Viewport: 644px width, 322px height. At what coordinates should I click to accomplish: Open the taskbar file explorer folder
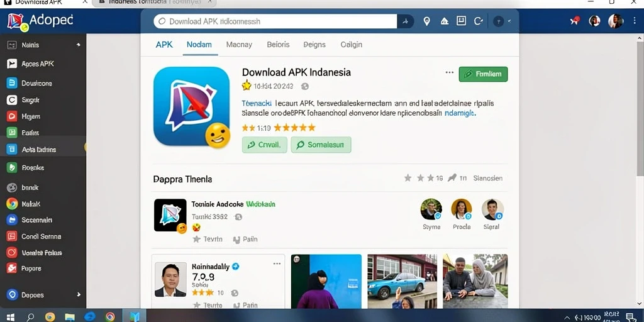(x=70, y=317)
